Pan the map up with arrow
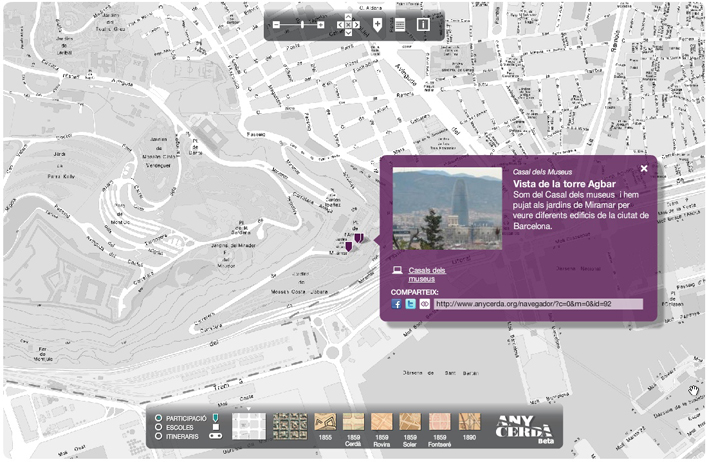Image resolution: width=709 pixels, height=462 pixels. tap(348, 17)
